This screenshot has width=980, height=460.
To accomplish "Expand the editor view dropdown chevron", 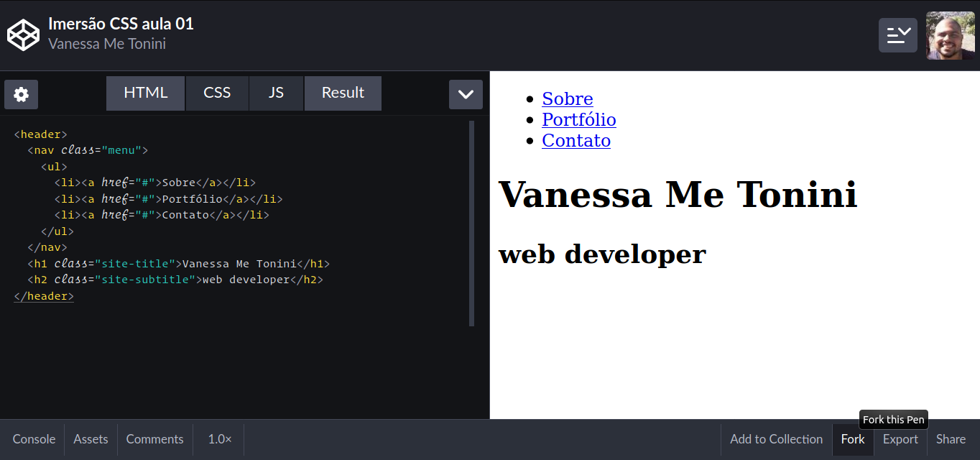I will 466,94.
